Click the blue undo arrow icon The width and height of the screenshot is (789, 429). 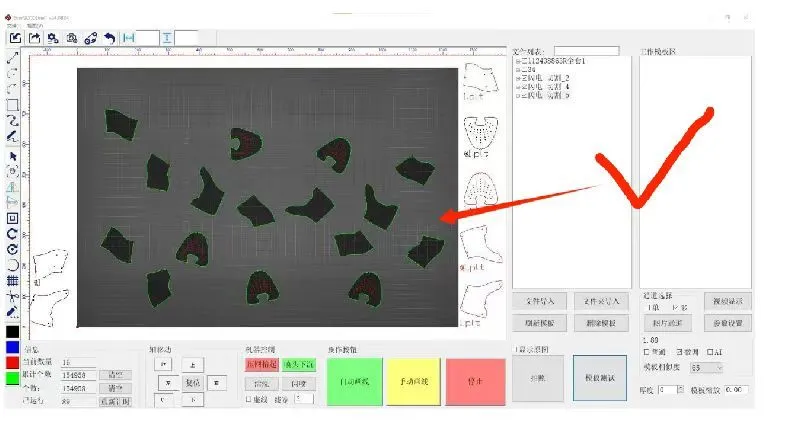pyautogui.click(x=109, y=38)
